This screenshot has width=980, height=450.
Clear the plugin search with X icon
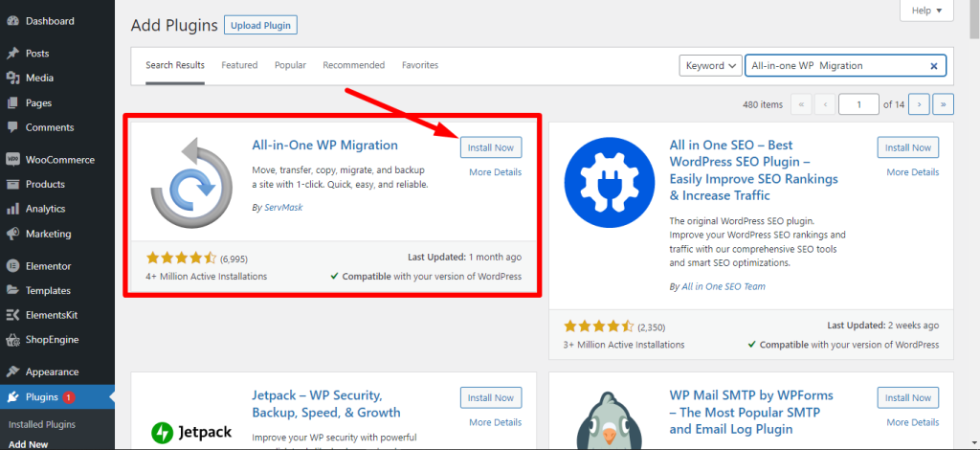[x=934, y=66]
